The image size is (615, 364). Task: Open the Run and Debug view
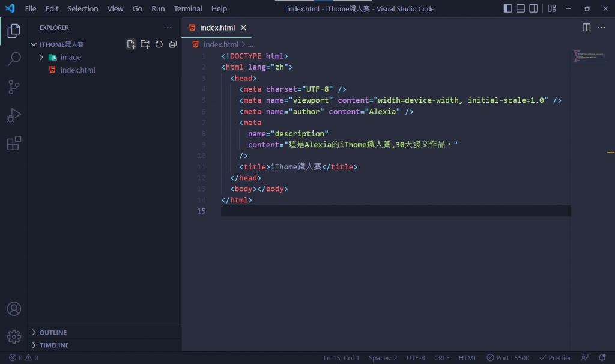tap(14, 115)
